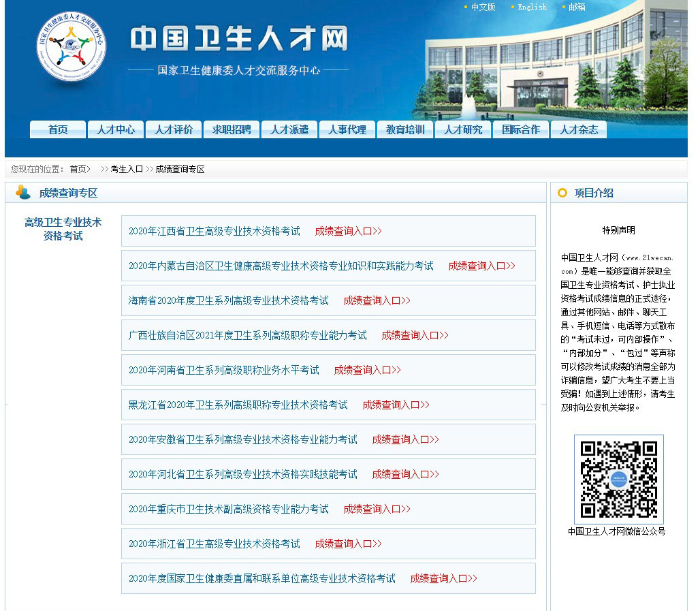Viewport: 700px width, 611px height.
Task: Select the 人事代理 navigation tab
Action: point(347,129)
